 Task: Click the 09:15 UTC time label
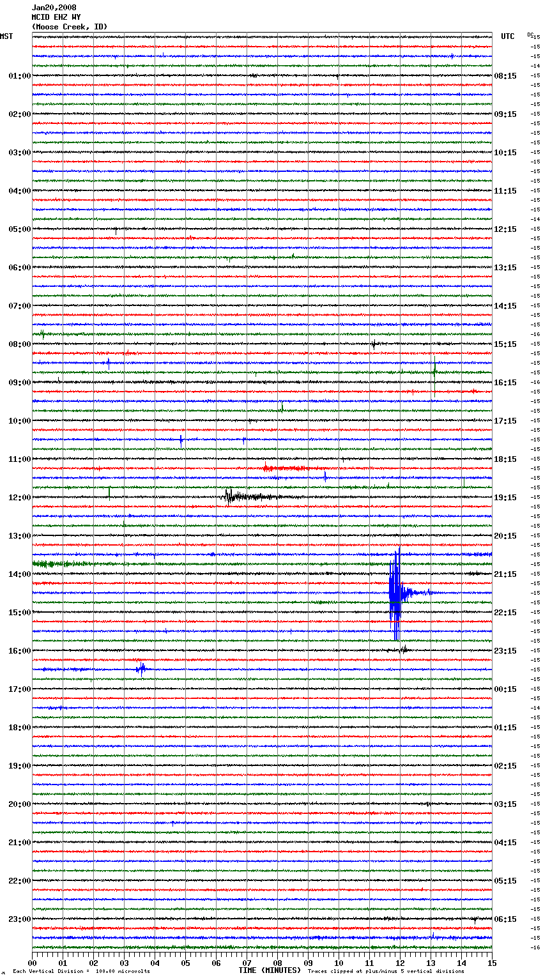point(505,114)
